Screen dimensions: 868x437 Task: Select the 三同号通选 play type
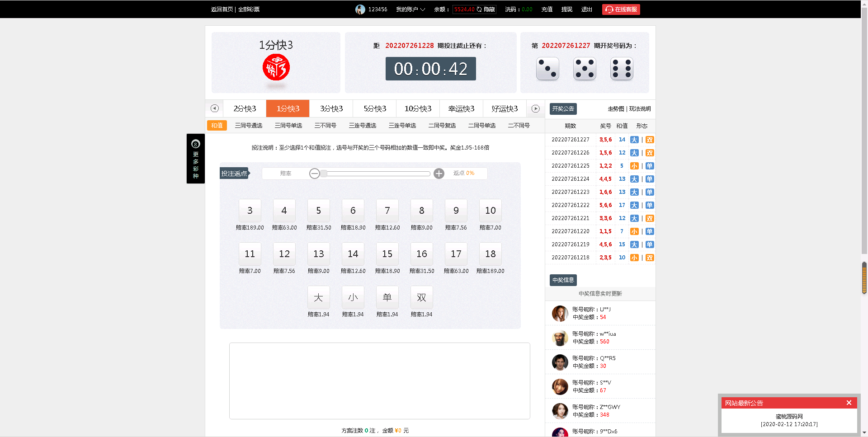click(249, 126)
